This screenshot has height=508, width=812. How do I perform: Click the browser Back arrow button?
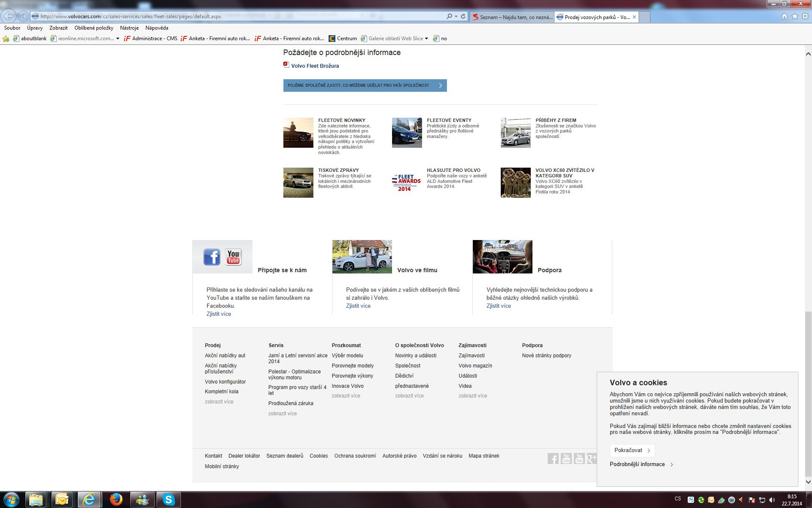click(x=9, y=16)
